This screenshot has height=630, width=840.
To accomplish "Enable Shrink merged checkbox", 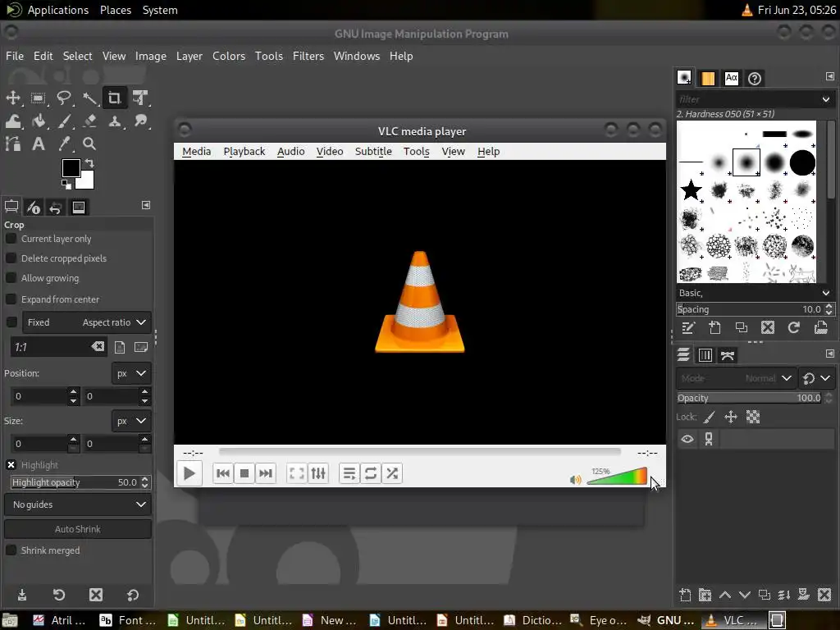I will click(x=11, y=550).
